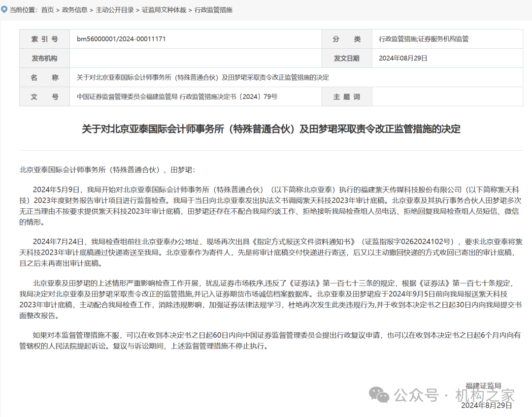Screen dimensions: 532x417
Task: Click the closing date 2024年8月29日 at the bottom
Action: (487, 406)
